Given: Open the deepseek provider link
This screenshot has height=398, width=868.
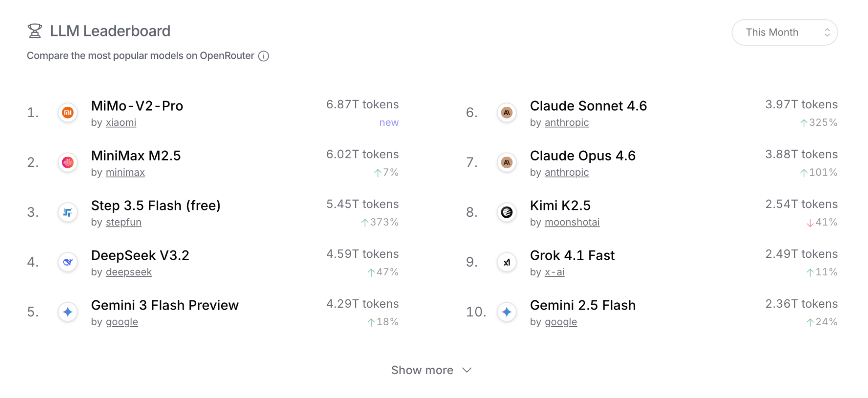Looking at the screenshot, I should click(x=128, y=272).
